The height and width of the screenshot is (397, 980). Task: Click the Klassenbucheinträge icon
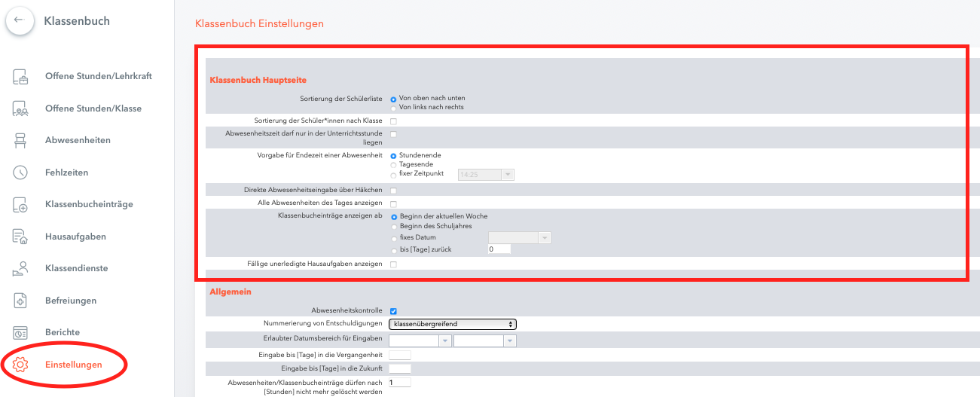[x=20, y=204]
